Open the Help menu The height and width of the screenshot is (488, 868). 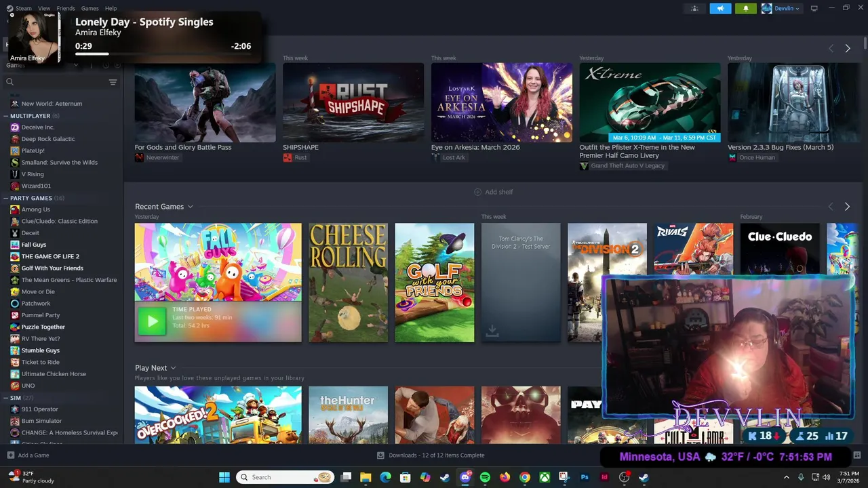pyautogui.click(x=111, y=8)
